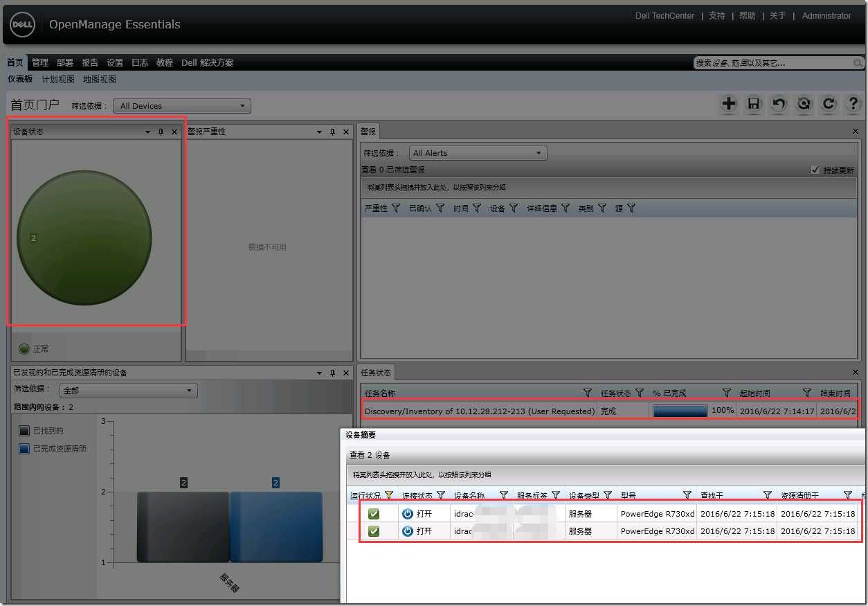Pin the 设备状态 panel
This screenshot has height=606, width=868.
point(161,132)
